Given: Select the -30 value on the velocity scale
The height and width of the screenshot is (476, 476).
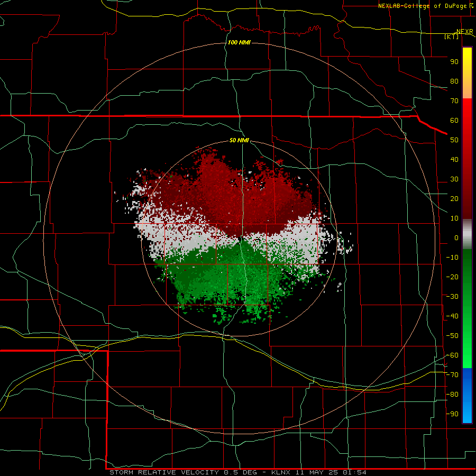Looking at the screenshot, I should [x=452, y=297].
